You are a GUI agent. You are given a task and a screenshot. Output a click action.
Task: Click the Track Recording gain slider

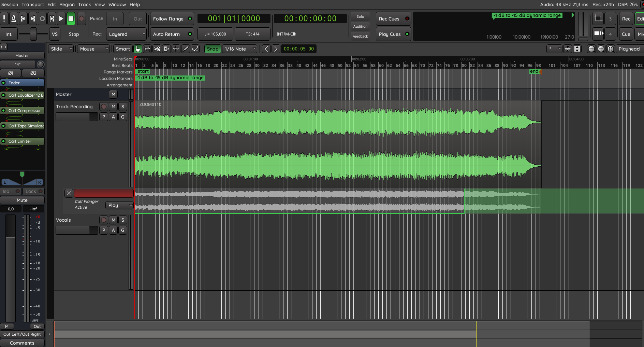[x=77, y=117]
